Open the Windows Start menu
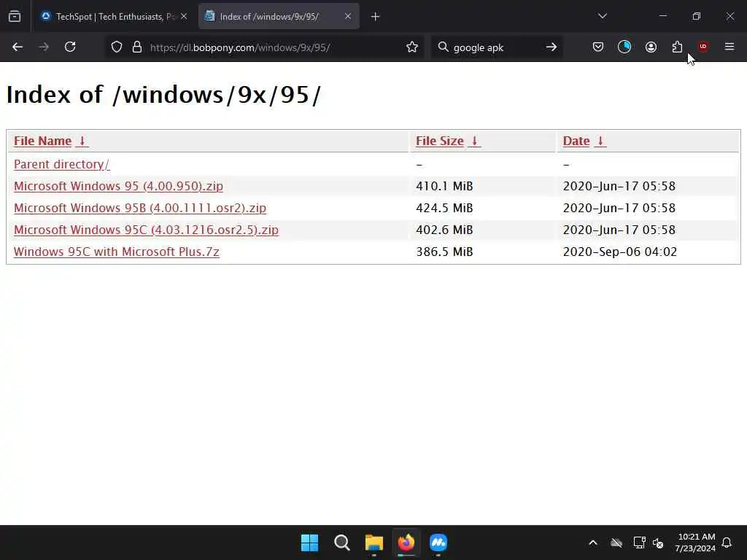 coord(309,542)
